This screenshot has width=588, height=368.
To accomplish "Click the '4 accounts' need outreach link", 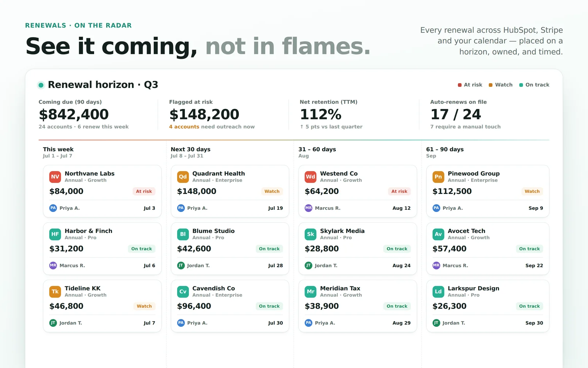I will click(x=184, y=127).
